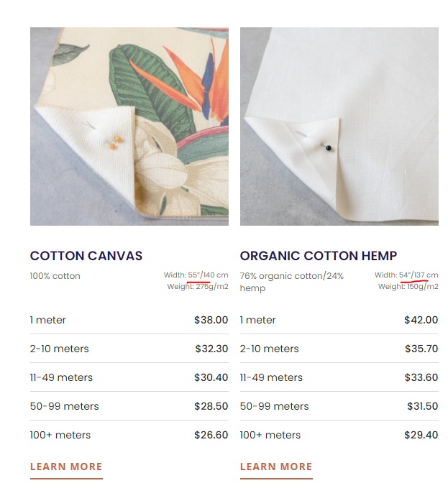Click the 100+ meters price $26.60
The width and height of the screenshot is (448, 496).
point(211,435)
